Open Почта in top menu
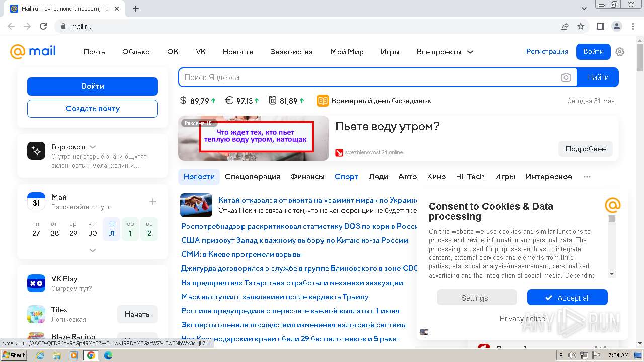Viewport: 644px width, 362px height. click(94, 52)
